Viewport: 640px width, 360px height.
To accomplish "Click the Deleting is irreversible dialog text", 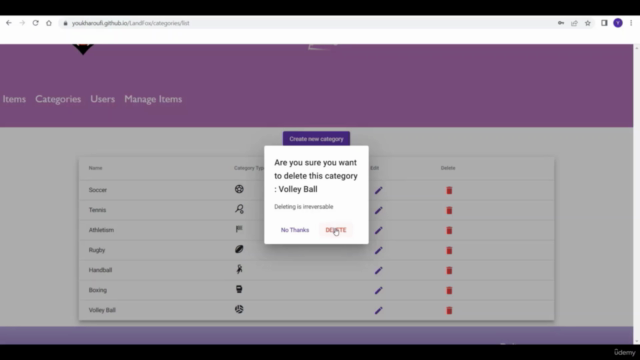I will (304, 207).
